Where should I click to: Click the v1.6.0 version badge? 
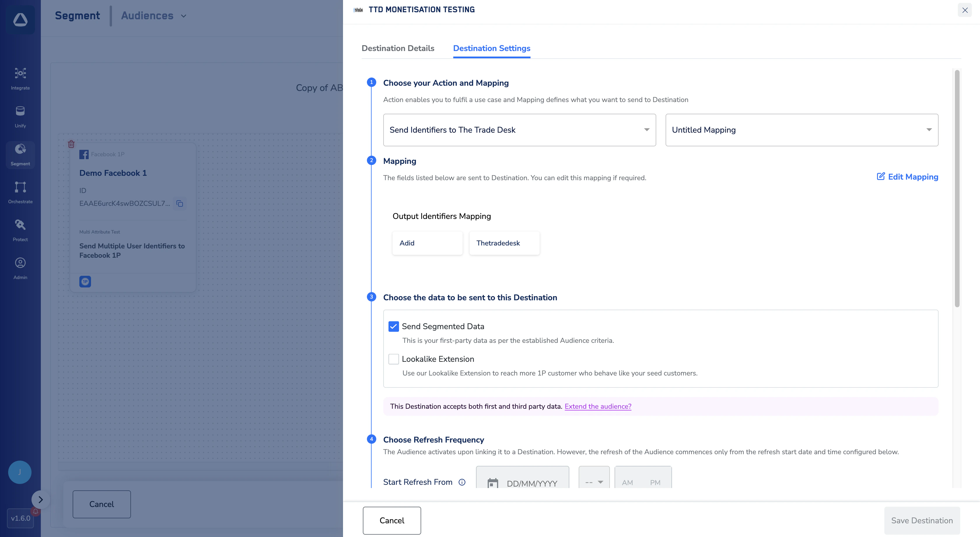20,518
